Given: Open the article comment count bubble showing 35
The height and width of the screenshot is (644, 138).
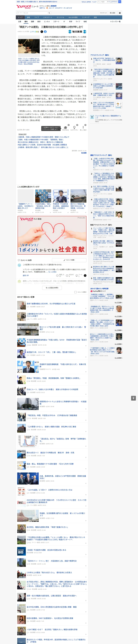Looking at the screenshot, I should tap(32, 32).
